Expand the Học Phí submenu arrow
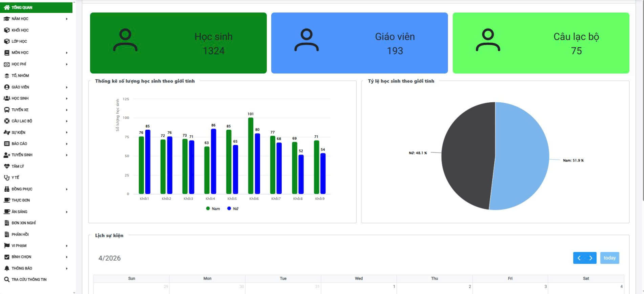The width and height of the screenshot is (644, 294). pos(67,64)
